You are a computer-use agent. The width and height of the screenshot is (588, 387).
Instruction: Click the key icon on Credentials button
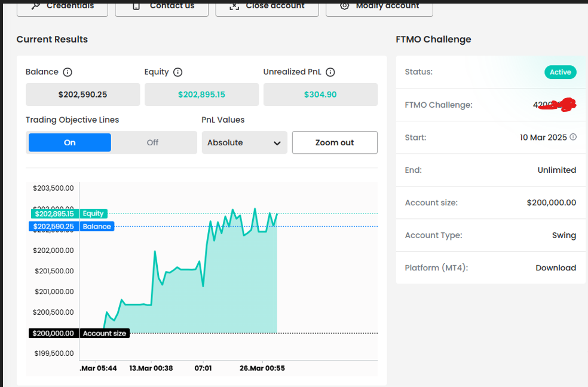35,5
